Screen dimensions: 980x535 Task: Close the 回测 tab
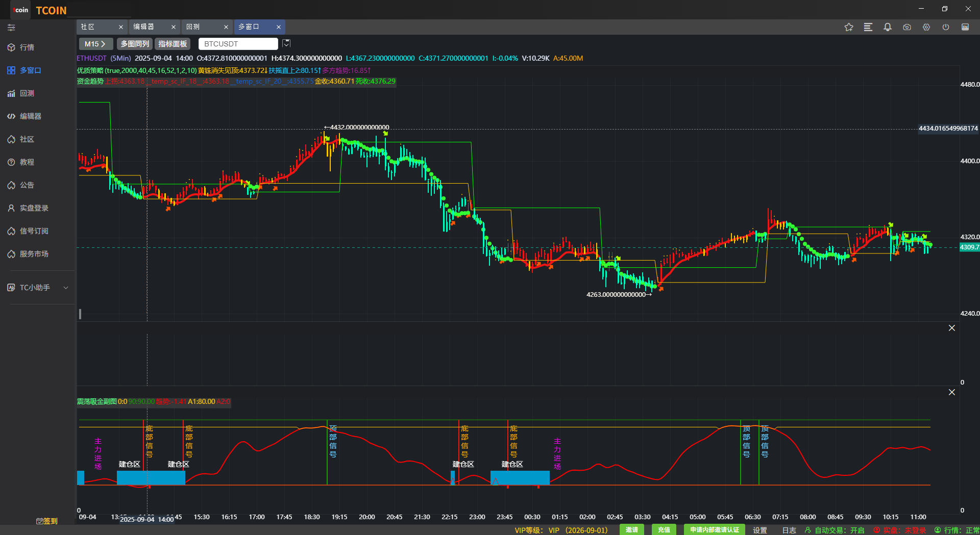[x=226, y=27]
